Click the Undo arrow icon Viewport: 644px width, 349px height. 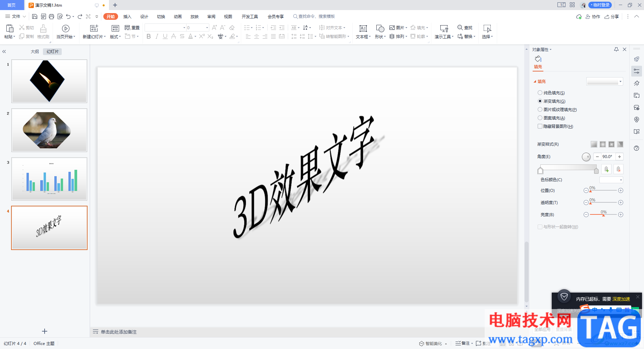click(68, 16)
